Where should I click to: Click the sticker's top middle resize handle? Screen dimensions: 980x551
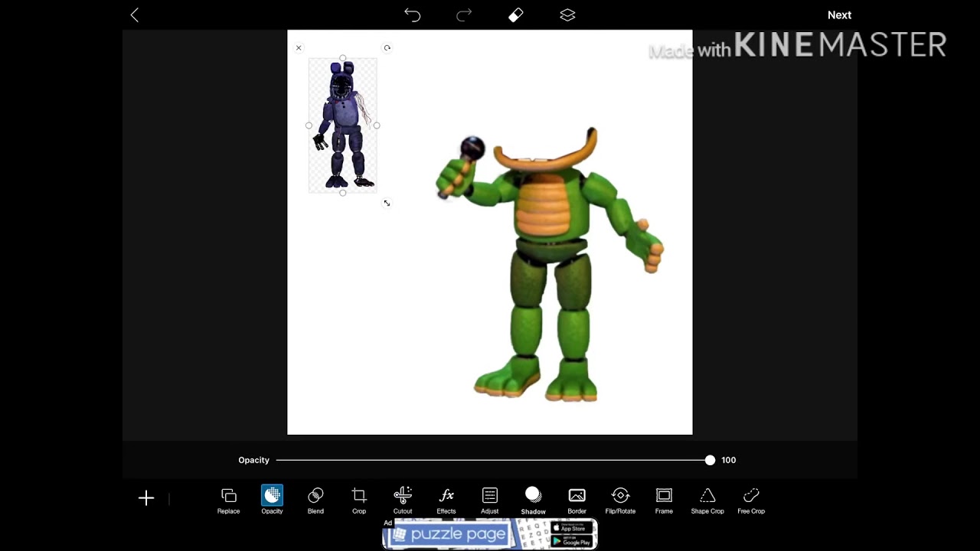point(342,58)
